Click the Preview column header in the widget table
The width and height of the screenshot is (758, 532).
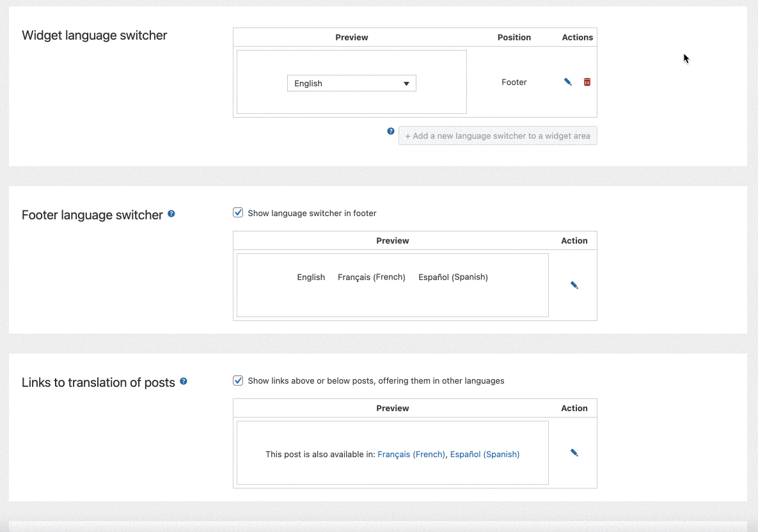pos(351,37)
